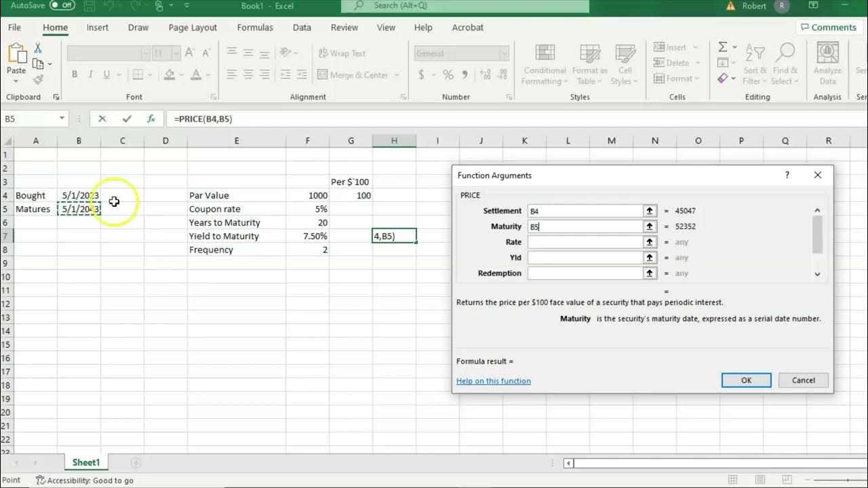This screenshot has height=488, width=868.
Task: Click the Cut scissors icon
Action: pyautogui.click(x=38, y=48)
